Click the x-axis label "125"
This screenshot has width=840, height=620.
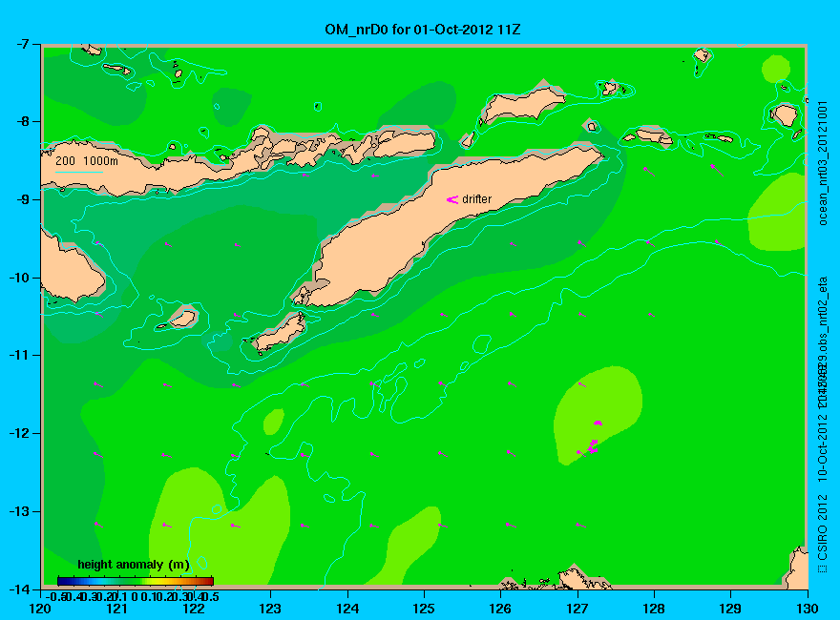(424, 609)
